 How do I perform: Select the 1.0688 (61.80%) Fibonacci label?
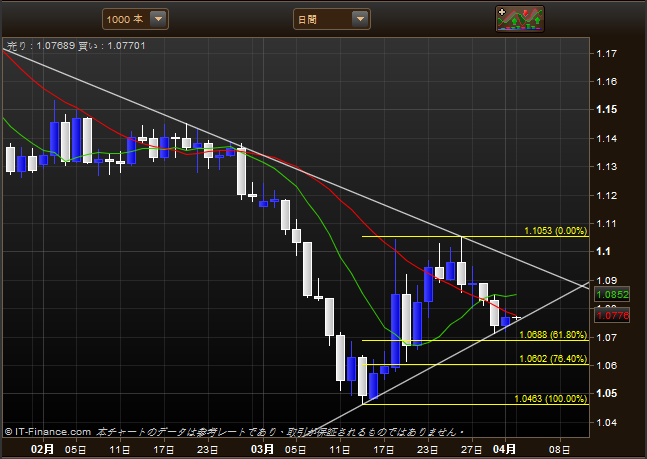[553, 334]
